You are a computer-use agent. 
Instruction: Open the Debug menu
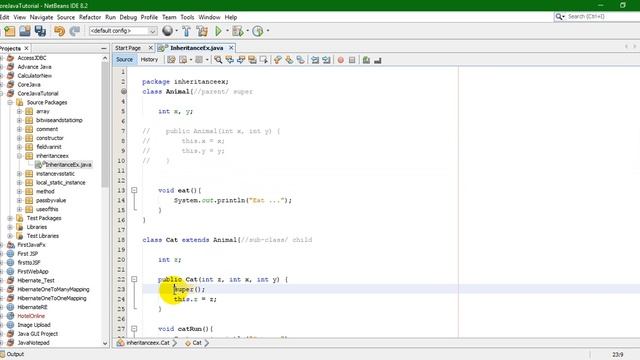(x=128, y=17)
